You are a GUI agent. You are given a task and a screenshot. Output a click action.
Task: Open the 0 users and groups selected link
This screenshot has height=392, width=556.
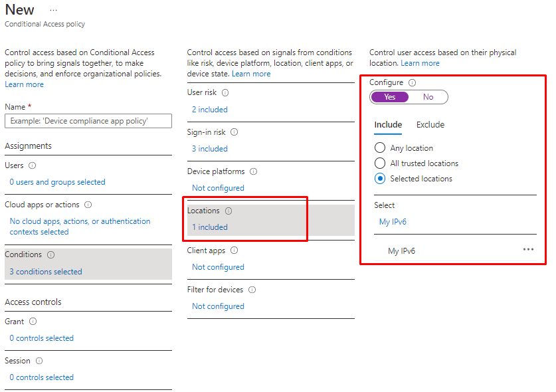[57, 182]
